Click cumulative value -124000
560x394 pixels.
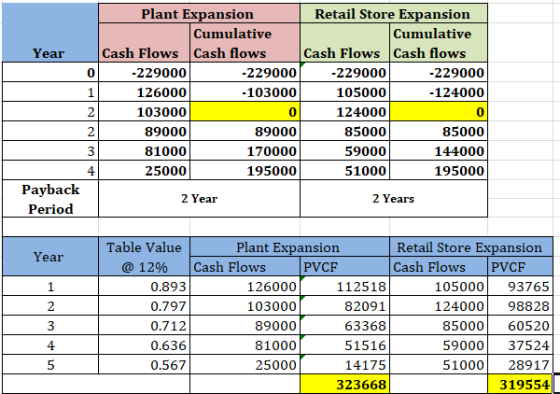(438, 92)
